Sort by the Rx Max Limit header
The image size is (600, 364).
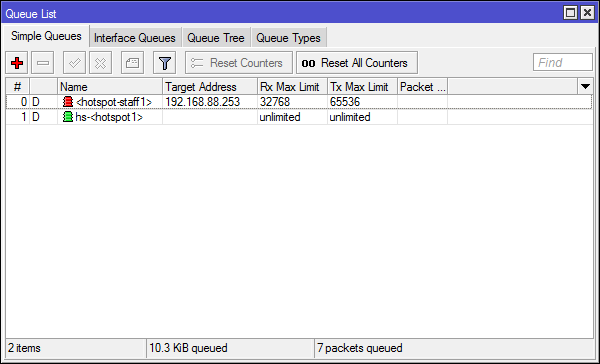click(292, 87)
